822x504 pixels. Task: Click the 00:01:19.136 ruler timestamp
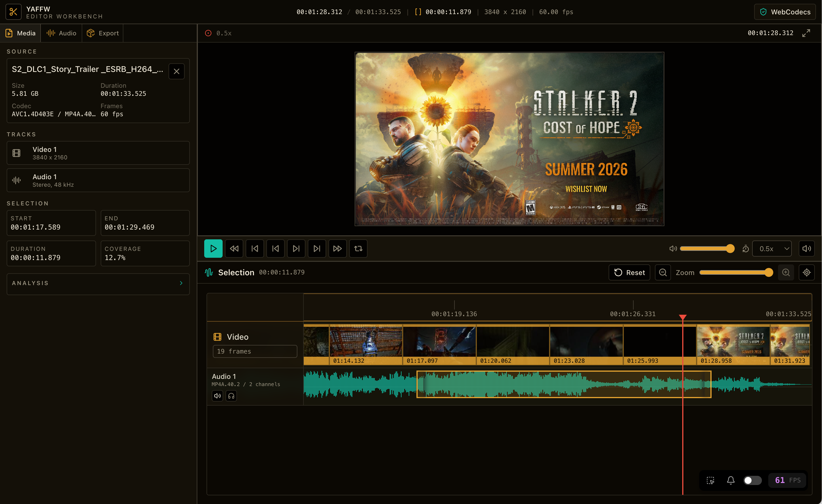tap(454, 314)
